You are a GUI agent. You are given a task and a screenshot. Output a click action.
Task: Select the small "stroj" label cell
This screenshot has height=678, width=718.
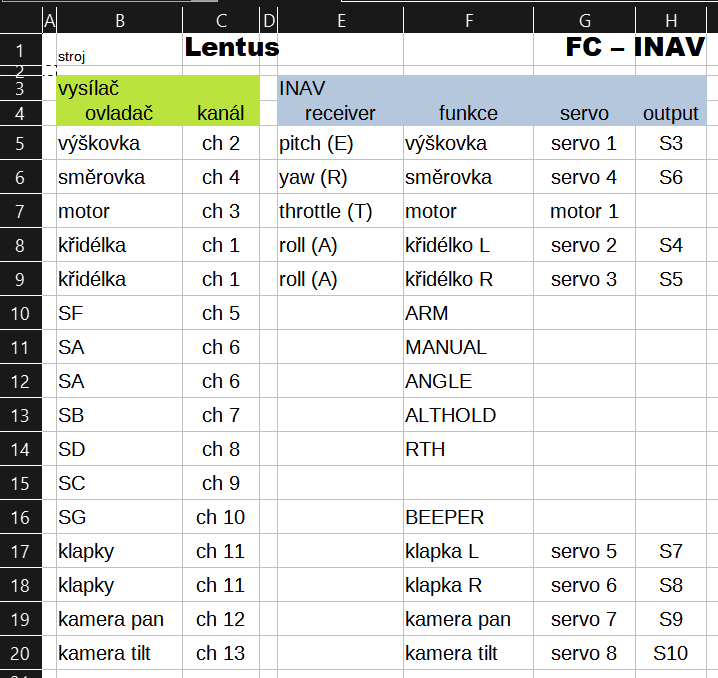(72, 58)
